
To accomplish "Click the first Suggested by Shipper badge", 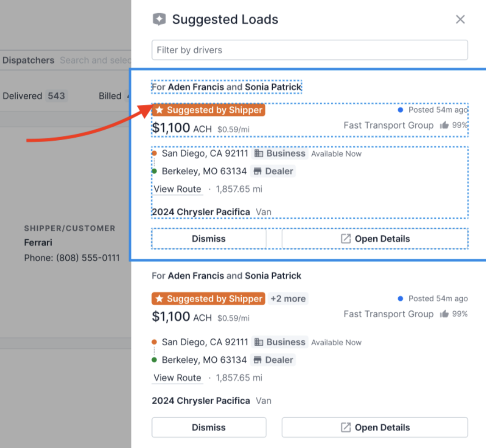I will tap(208, 110).
